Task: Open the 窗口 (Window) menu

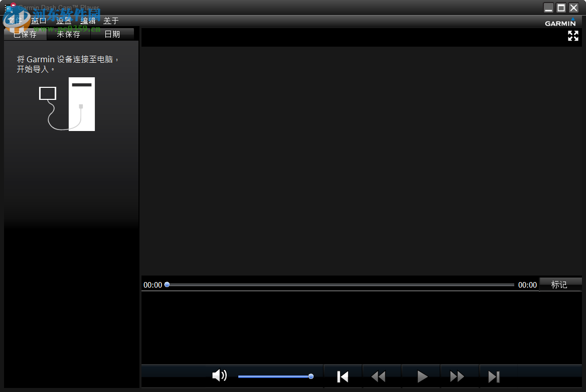Action: (x=39, y=21)
